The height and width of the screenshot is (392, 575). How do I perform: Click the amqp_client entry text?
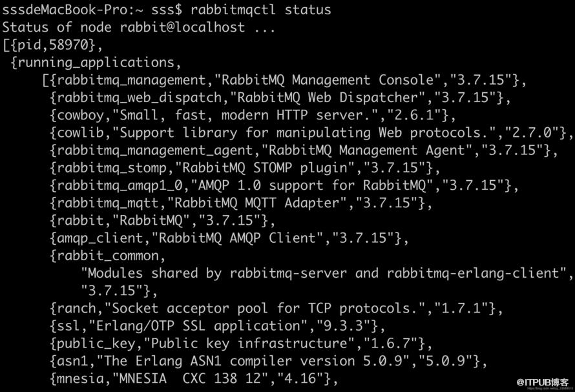(229, 238)
